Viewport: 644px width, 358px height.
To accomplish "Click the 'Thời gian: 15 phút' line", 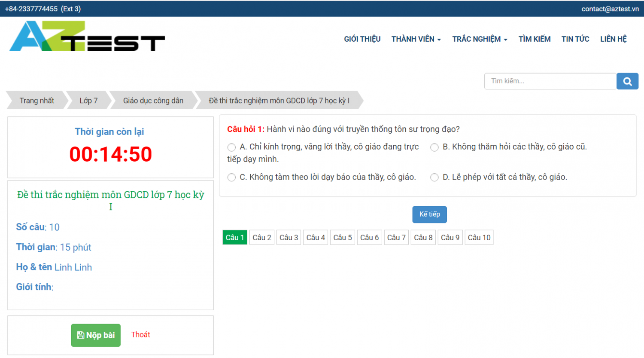I will (x=54, y=247).
